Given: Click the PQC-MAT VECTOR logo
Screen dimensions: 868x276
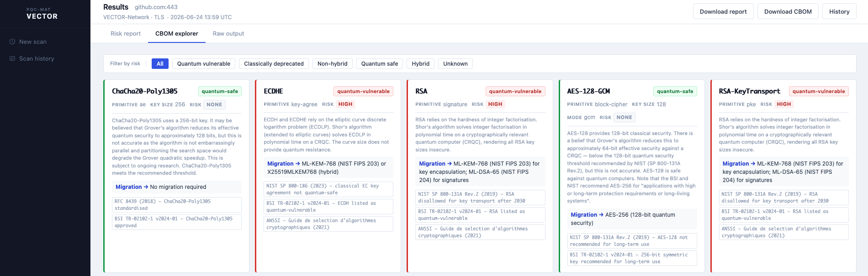Looking at the screenshot, I should (42, 14).
